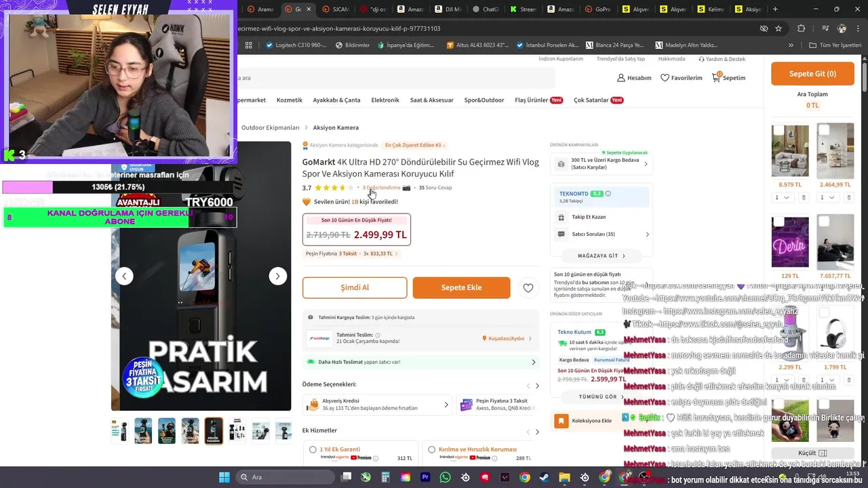This screenshot has width=868, height=488.
Task: Click the Windows Start button
Action: [224, 477]
